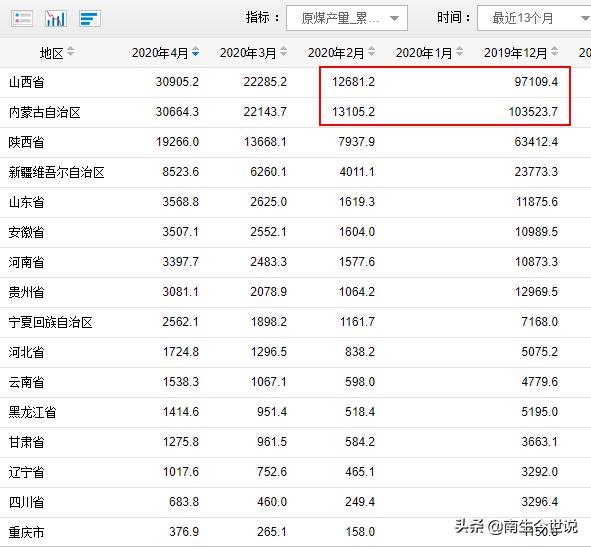Sort by 2019年12月 column arrows
Viewport: 591px width, 547px height.
click(554, 52)
